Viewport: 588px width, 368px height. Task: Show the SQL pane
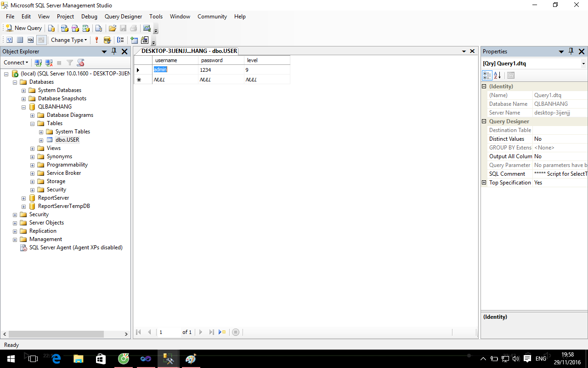pos(30,40)
